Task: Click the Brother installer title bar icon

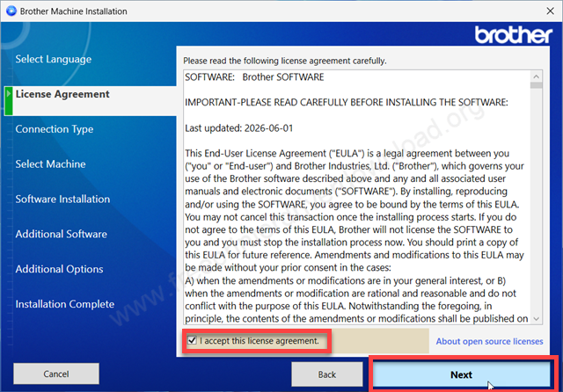Action: 11,11
